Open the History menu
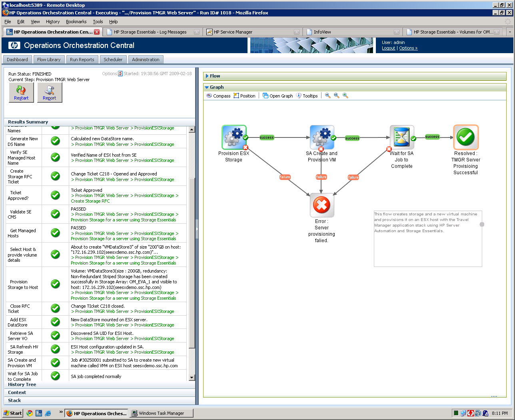 [53, 22]
